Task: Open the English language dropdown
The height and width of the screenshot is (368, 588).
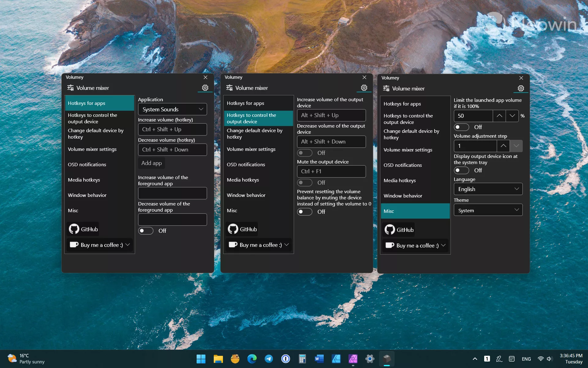Action: pyautogui.click(x=488, y=189)
